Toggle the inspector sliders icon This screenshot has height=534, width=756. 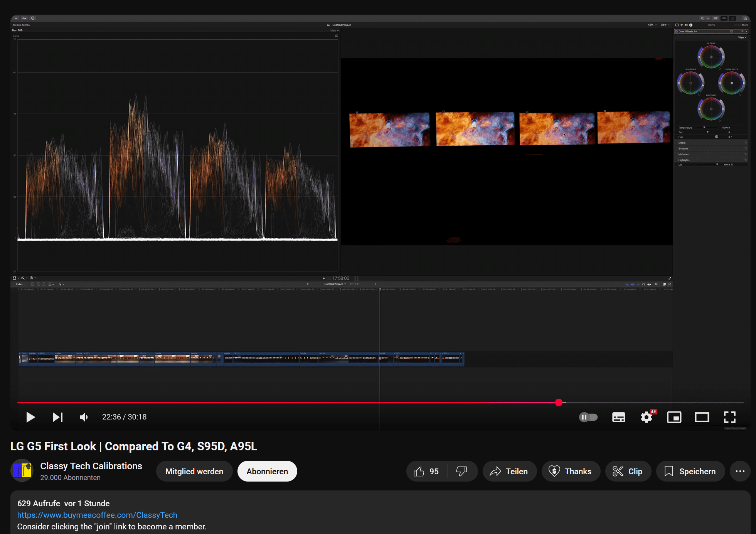pyautogui.click(x=732, y=18)
